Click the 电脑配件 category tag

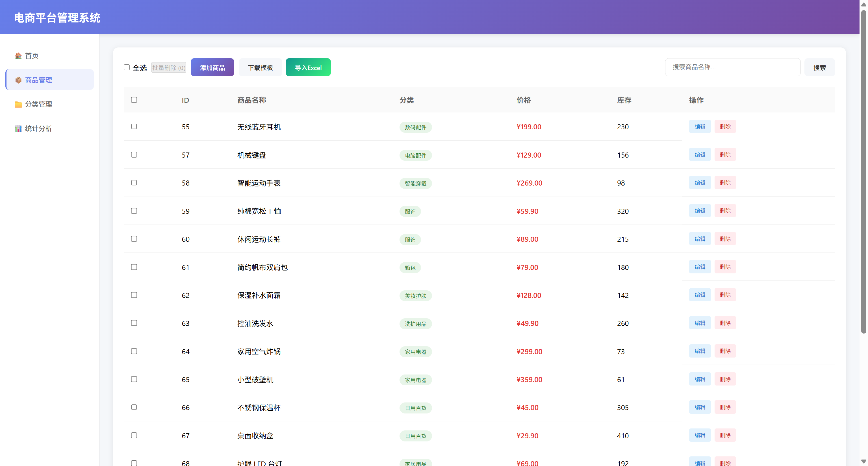click(415, 156)
